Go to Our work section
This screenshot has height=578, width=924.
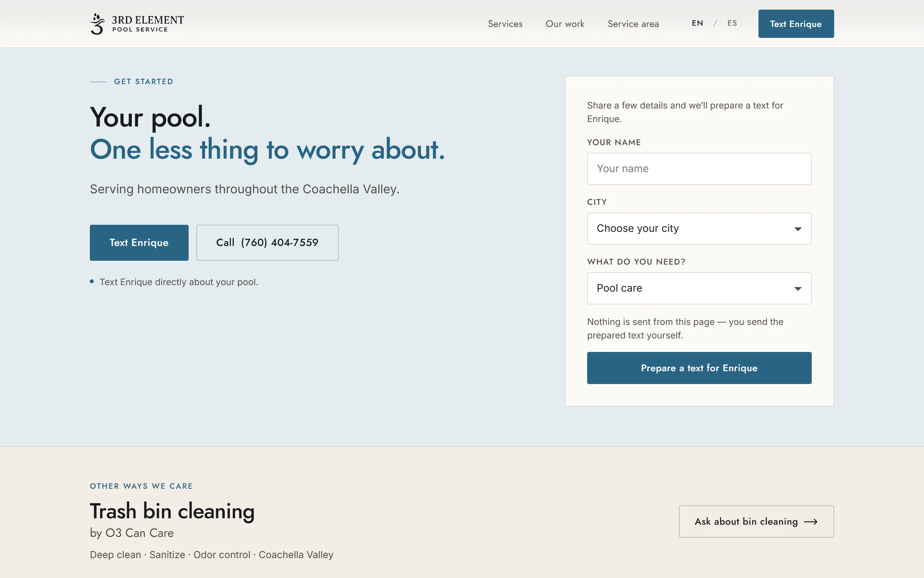coord(565,24)
